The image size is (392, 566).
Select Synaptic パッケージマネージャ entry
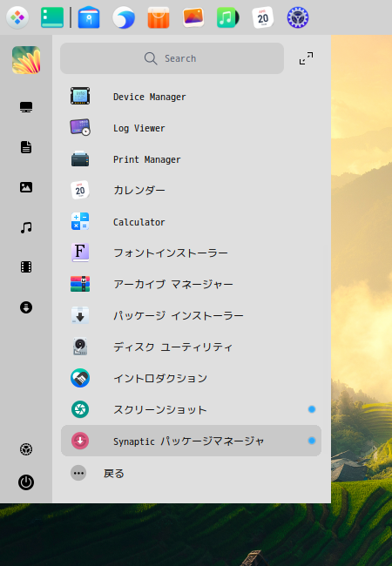click(x=191, y=441)
